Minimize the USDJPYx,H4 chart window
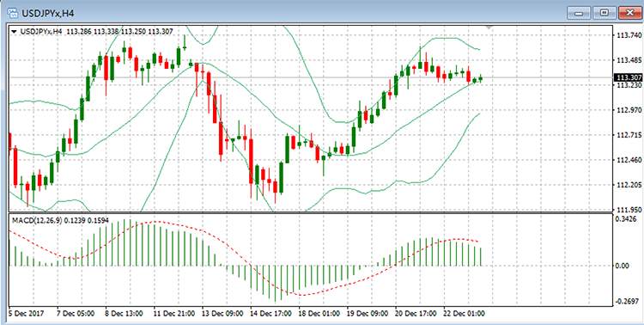644x325 pixels. 579,13
